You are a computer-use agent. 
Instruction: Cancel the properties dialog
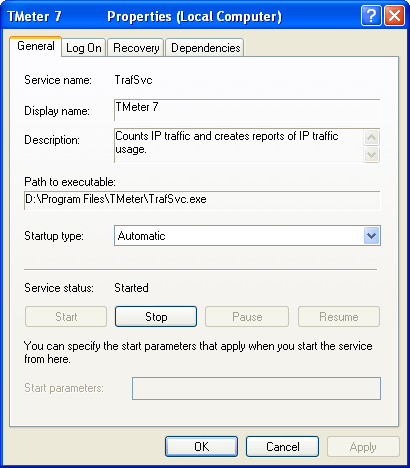tap(283, 447)
